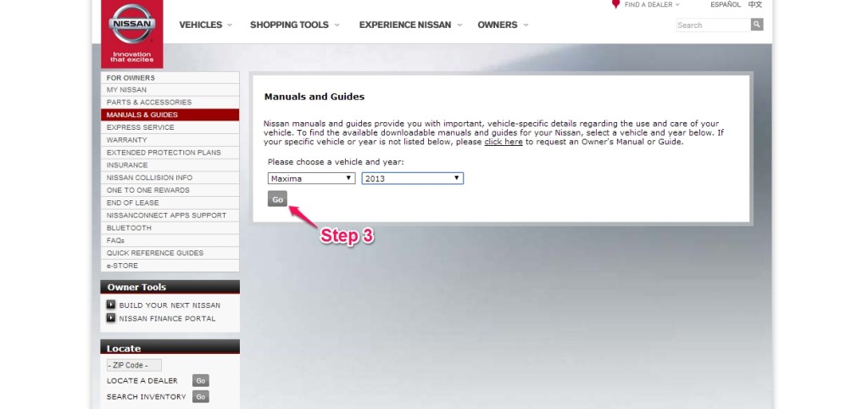Open Nissan Collision Info sidebar item
Image resolution: width=868 pixels, height=409 pixels.
[x=170, y=178]
